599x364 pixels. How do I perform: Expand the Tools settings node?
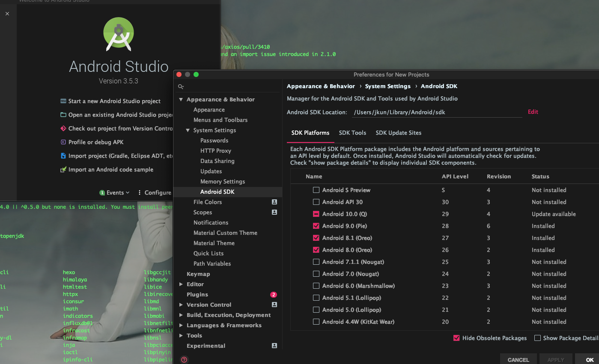(x=181, y=335)
